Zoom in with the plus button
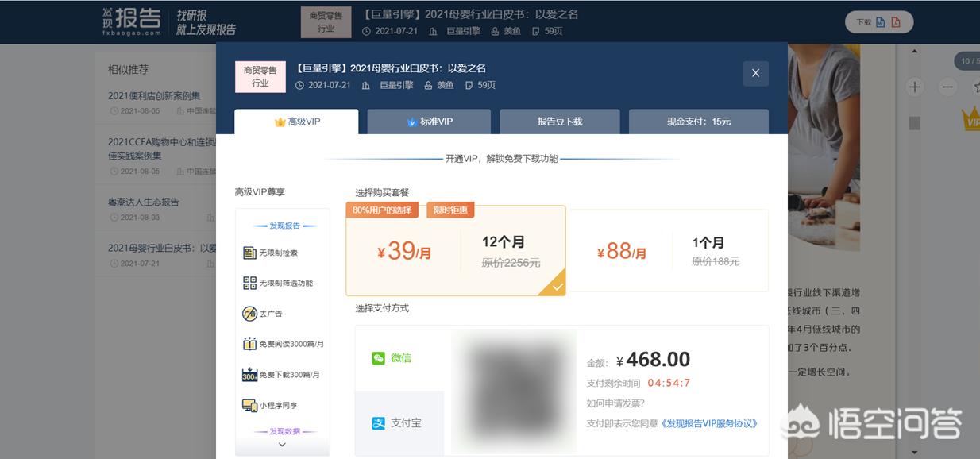The image size is (980, 459). [914, 87]
